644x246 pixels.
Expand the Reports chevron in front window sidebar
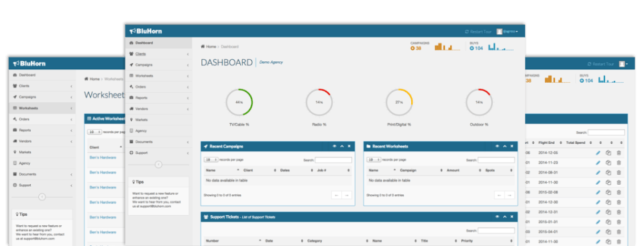click(188, 98)
